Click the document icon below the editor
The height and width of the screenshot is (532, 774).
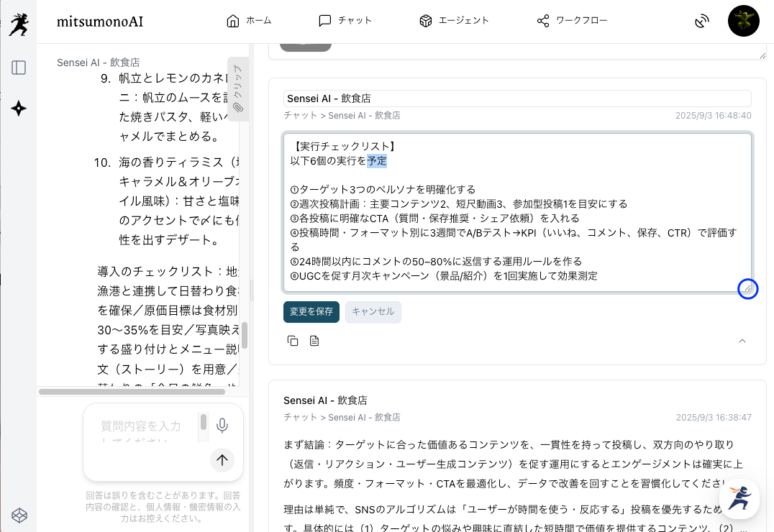[x=314, y=341]
